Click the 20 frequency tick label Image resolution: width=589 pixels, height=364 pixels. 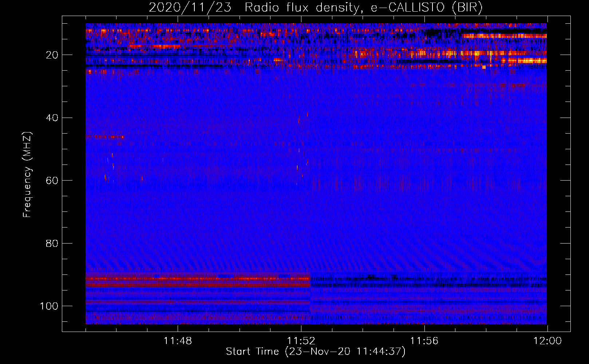[52, 55]
